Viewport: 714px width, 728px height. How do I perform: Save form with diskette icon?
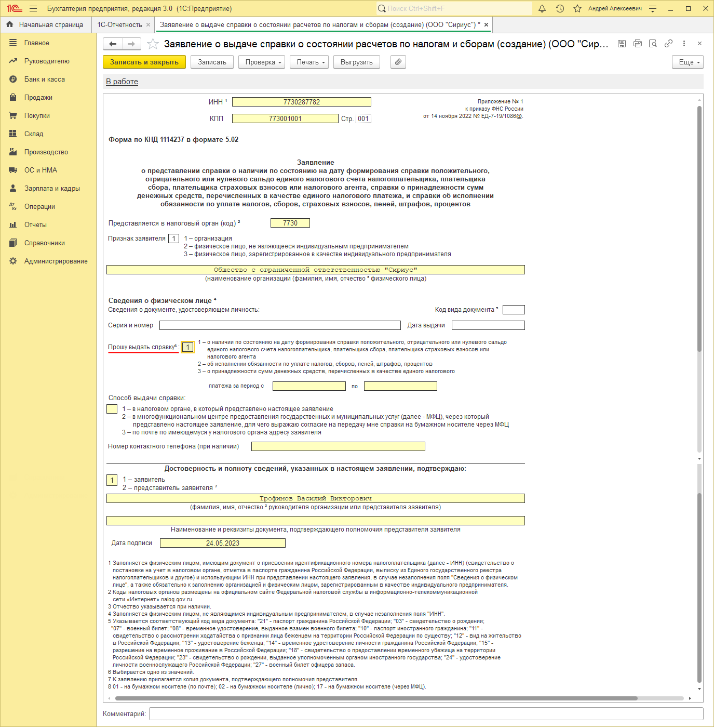tap(622, 44)
